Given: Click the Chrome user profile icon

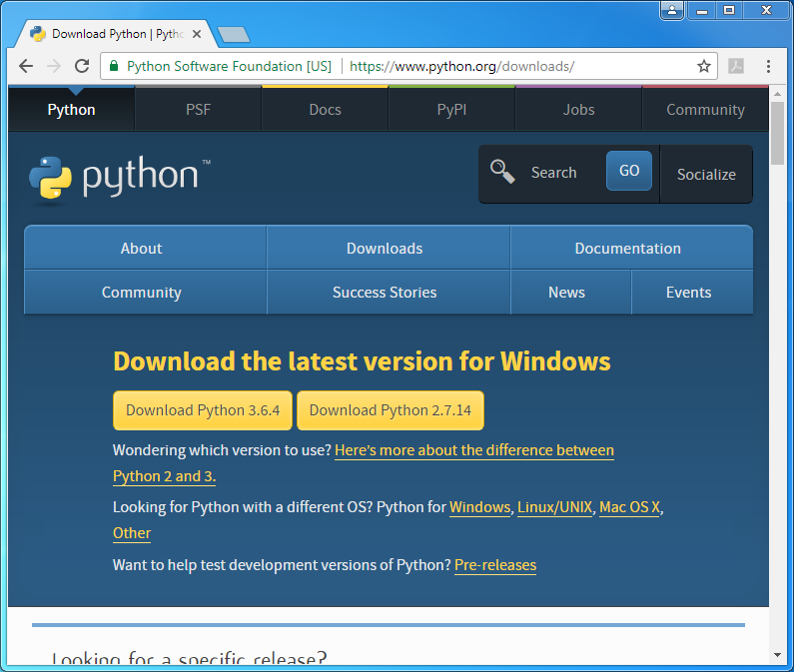Looking at the screenshot, I should (x=672, y=10).
